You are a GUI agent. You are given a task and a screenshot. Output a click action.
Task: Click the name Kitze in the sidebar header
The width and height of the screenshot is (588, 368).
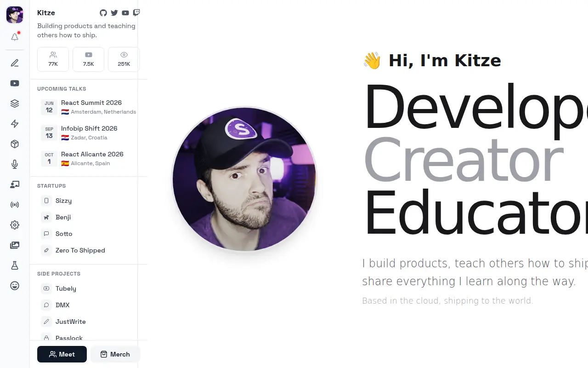46,13
